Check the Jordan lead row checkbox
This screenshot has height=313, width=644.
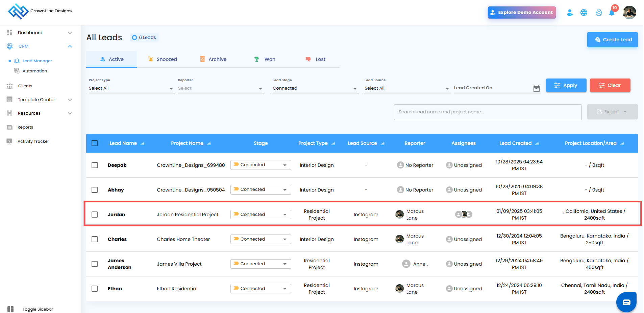click(x=95, y=215)
